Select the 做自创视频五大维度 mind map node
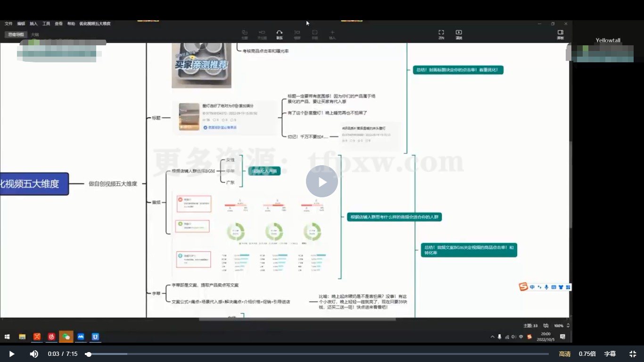Image resolution: width=644 pixels, height=362 pixels. click(x=113, y=184)
